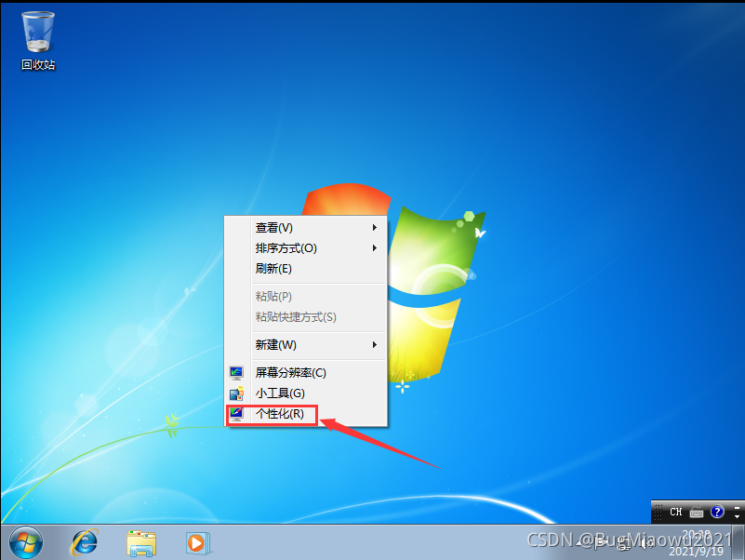Screen dimensions: 745x560
Task: Click the CH input language indicator
Action: click(x=675, y=512)
